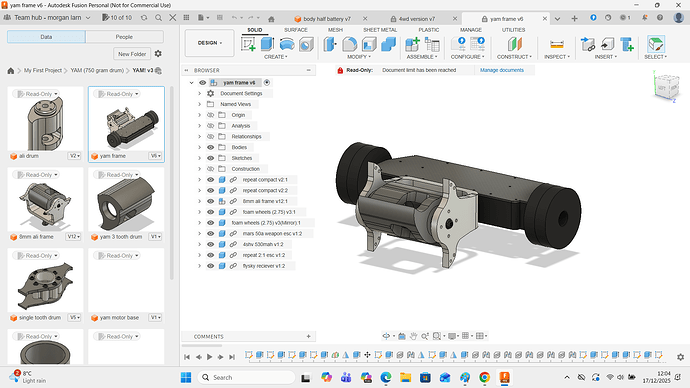Viewport: 690px width, 388px height.
Task: Open the DESIGN workspace dropdown
Action: [x=209, y=43]
